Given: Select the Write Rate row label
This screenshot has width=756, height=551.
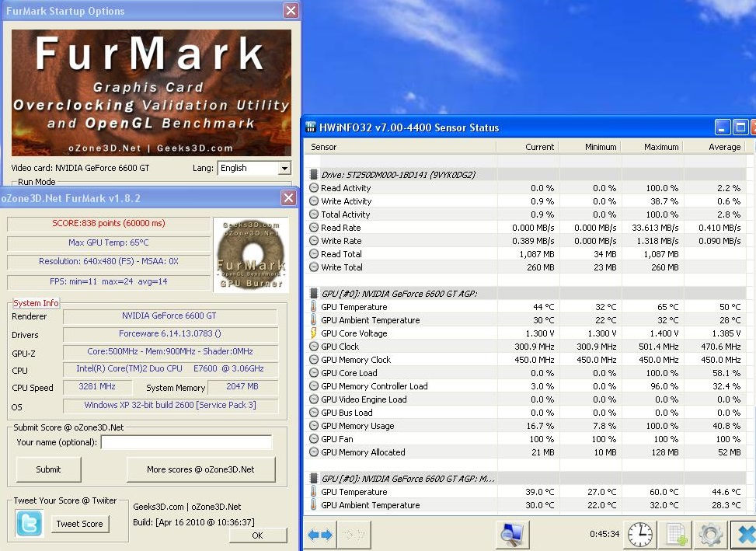Looking at the screenshot, I should [341, 241].
